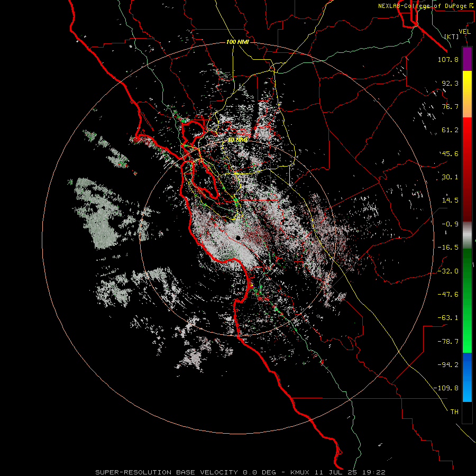Click the -0.9 legend value

pyautogui.click(x=450, y=224)
